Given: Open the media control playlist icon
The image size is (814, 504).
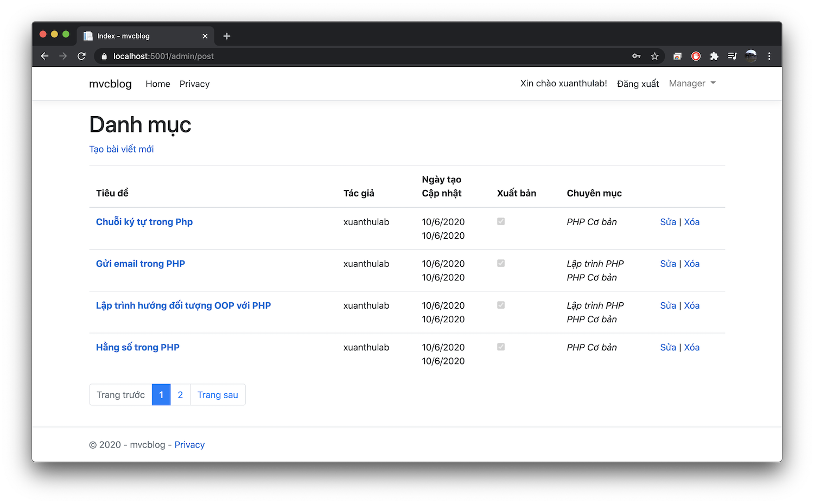Looking at the screenshot, I should click(732, 56).
